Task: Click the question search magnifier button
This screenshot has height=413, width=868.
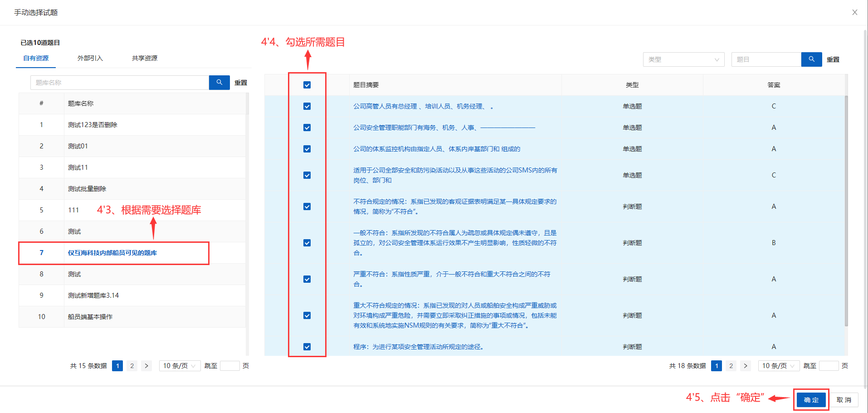Action: pos(811,59)
